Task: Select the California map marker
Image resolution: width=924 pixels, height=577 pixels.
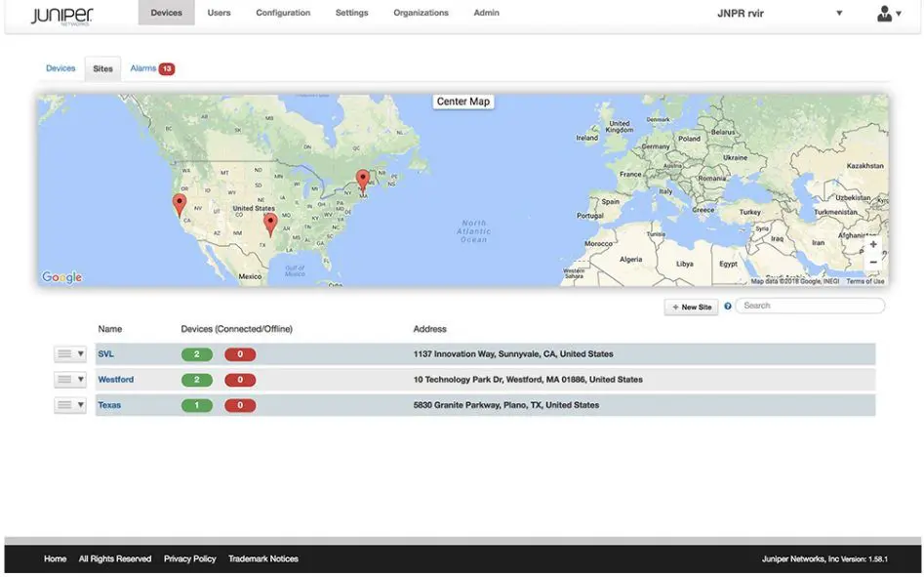Action: point(179,202)
